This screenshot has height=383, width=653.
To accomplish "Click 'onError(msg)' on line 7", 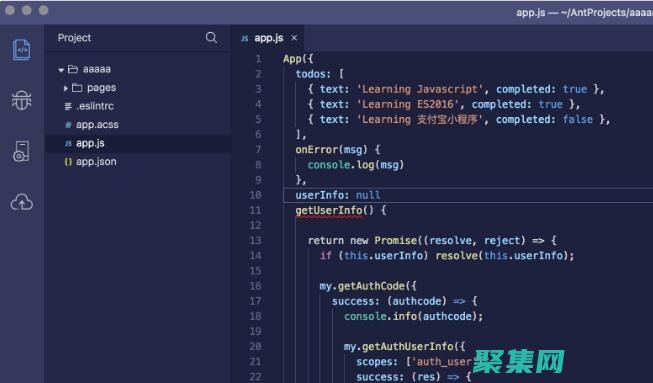I will (x=331, y=150).
